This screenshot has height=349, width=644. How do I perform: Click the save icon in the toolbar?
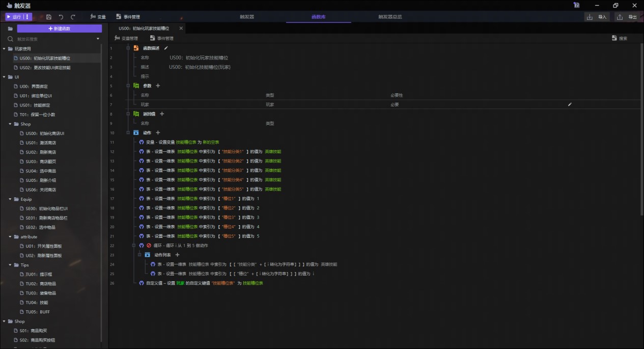(49, 17)
